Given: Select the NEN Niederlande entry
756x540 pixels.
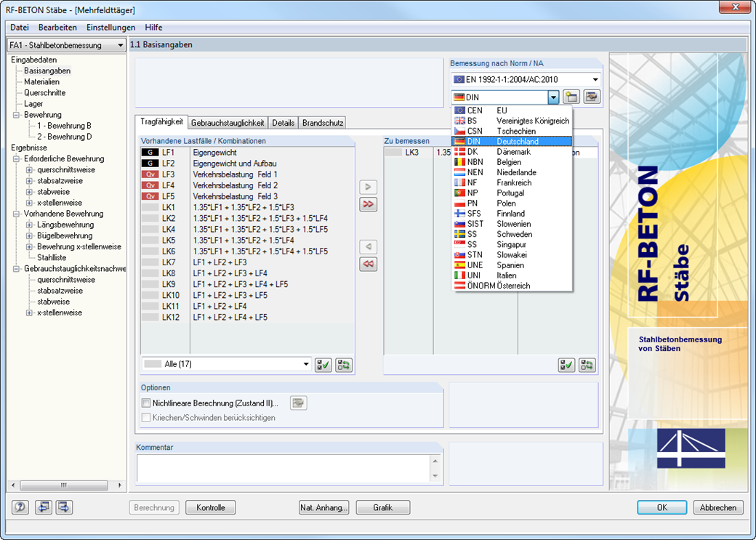Looking at the screenshot, I should 512,172.
